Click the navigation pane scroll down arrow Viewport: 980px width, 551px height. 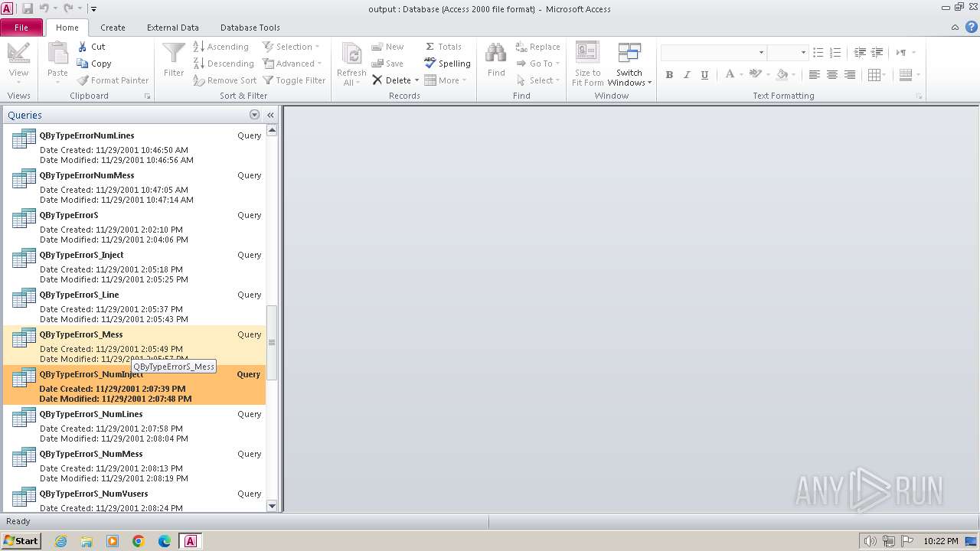pyautogui.click(x=272, y=506)
